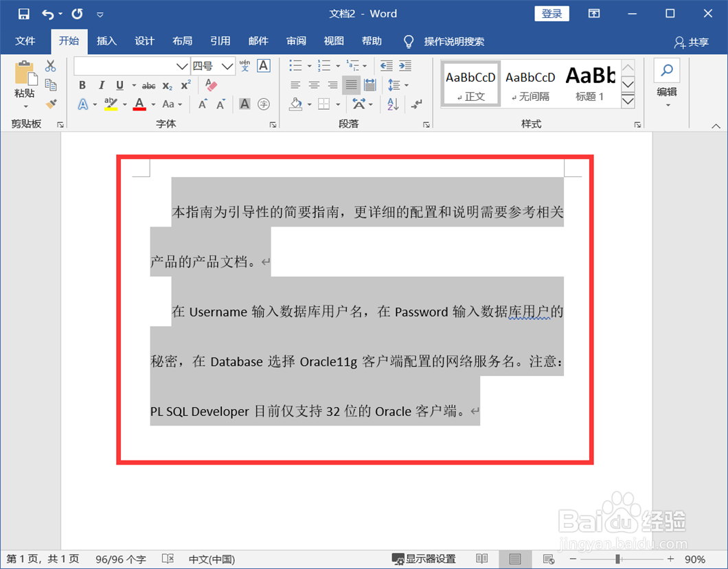Justify paragraph text

point(352,85)
